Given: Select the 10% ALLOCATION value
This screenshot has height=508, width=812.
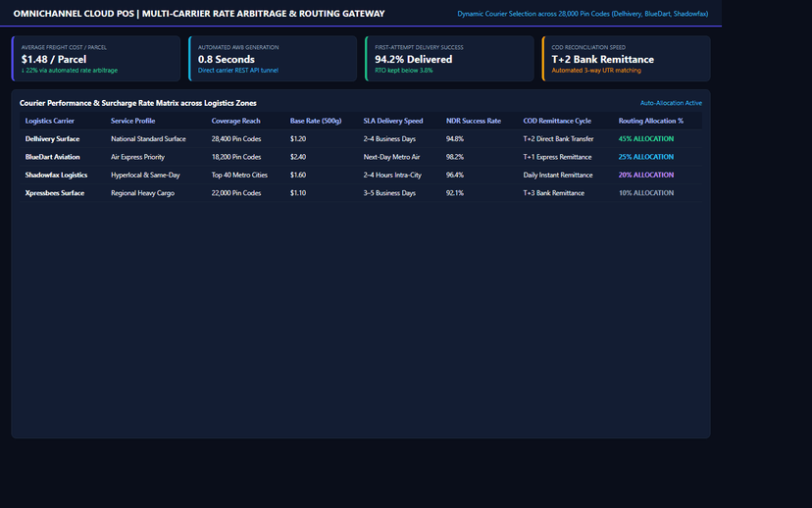Looking at the screenshot, I should click(x=645, y=193).
